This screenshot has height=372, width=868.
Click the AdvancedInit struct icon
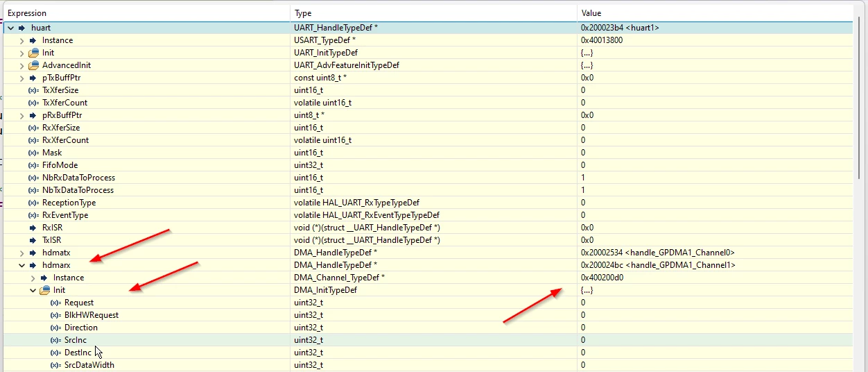33,65
